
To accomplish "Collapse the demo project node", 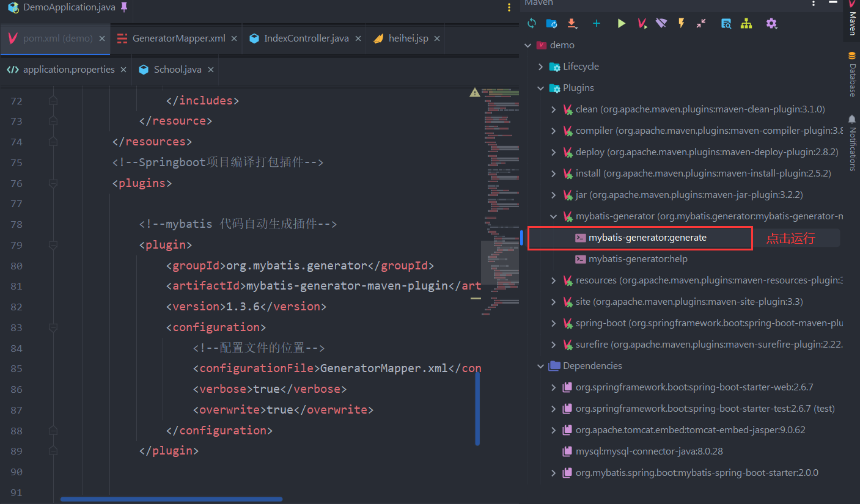I will tap(527, 45).
